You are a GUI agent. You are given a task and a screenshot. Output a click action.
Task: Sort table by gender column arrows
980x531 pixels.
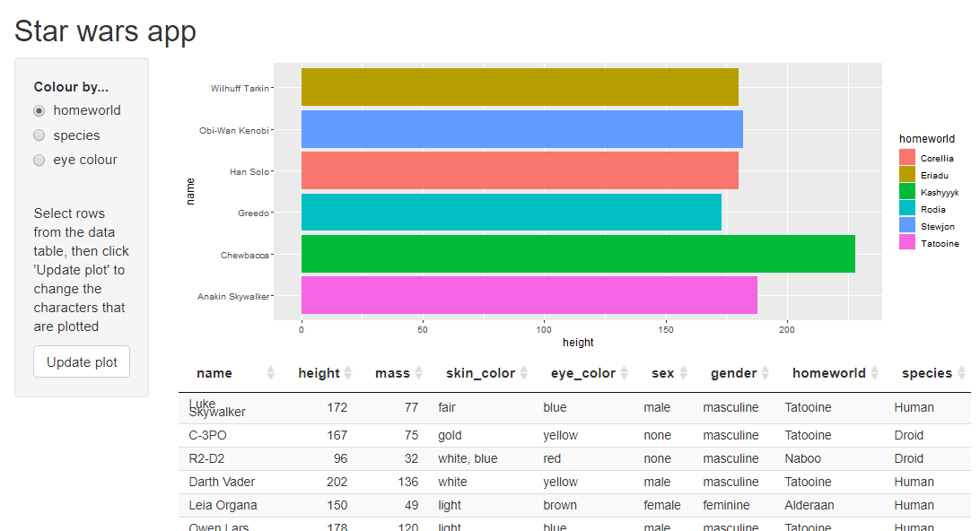tap(765, 373)
